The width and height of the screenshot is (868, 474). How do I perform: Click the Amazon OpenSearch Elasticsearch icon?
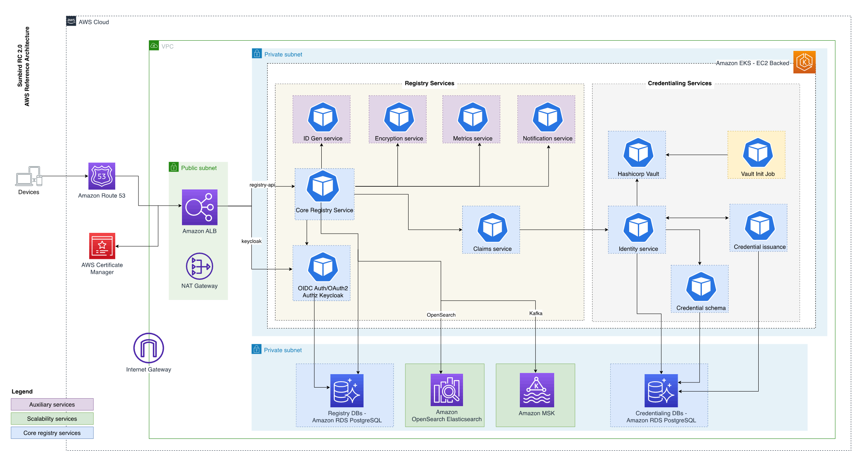446,390
